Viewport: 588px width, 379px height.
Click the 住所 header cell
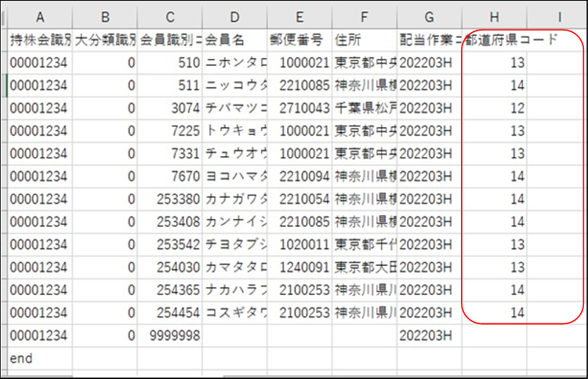point(365,40)
